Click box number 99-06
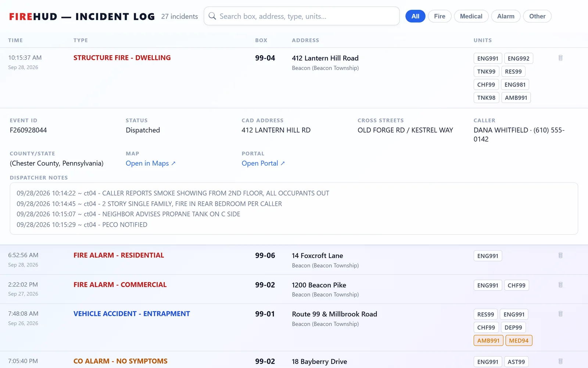 [x=265, y=255]
